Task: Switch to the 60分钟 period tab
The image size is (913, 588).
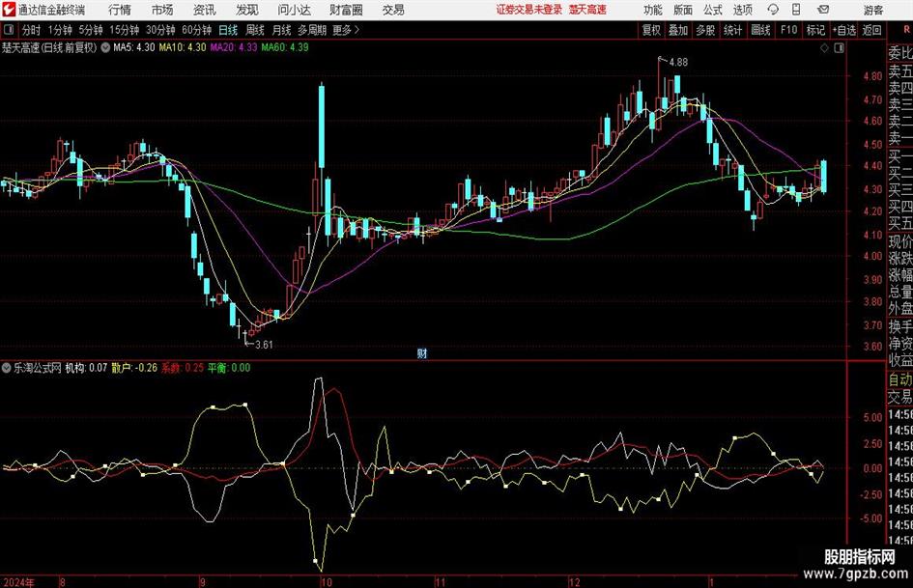Action: pyautogui.click(x=197, y=30)
